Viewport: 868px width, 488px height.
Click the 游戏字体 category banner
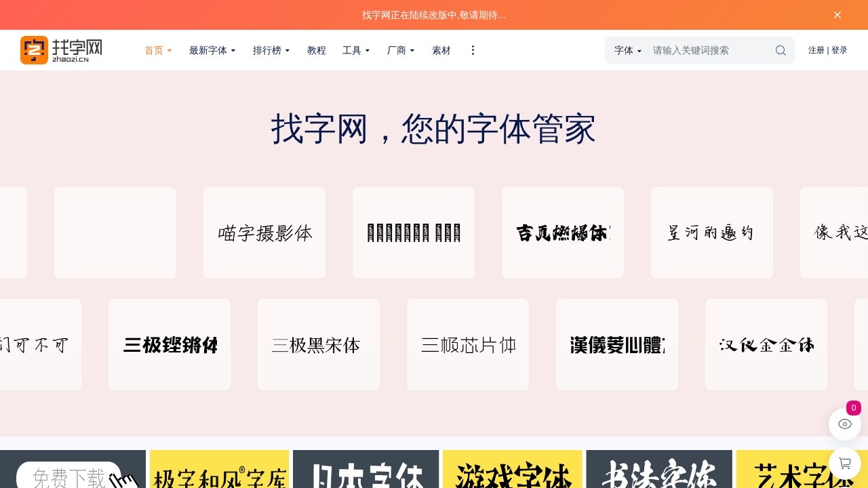coord(512,474)
